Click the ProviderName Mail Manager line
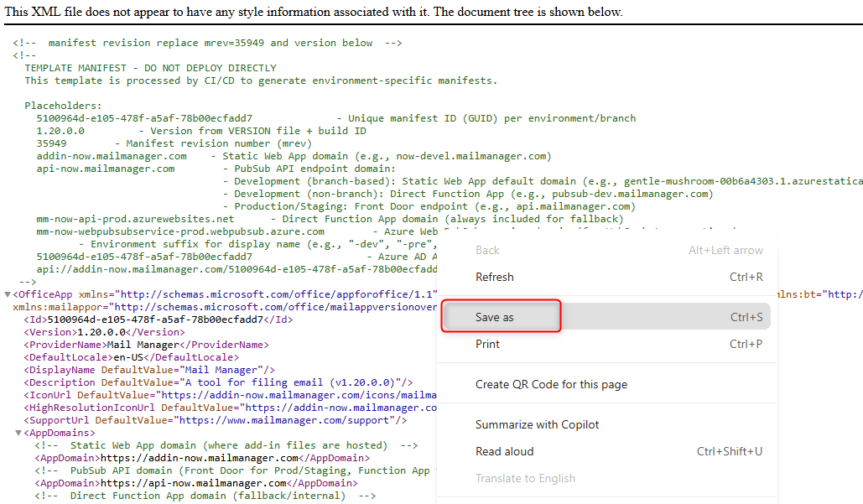863x504 pixels. (x=147, y=345)
